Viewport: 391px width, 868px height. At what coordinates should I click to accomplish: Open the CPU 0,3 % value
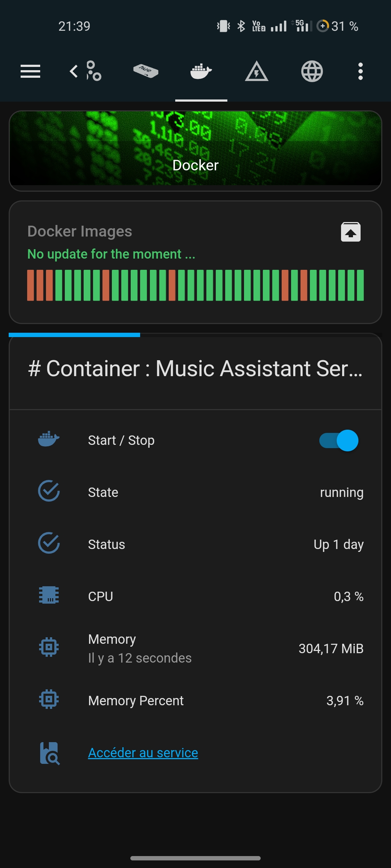[348, 597]
